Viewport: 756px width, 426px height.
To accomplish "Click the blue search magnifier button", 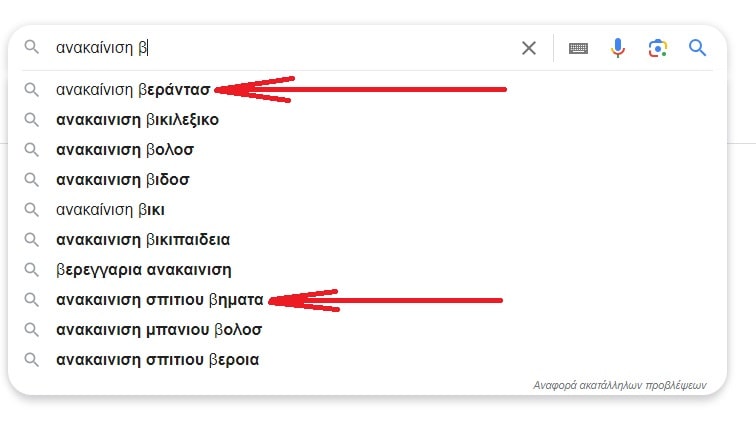I will pyautogui.click(x=697, y=48).
